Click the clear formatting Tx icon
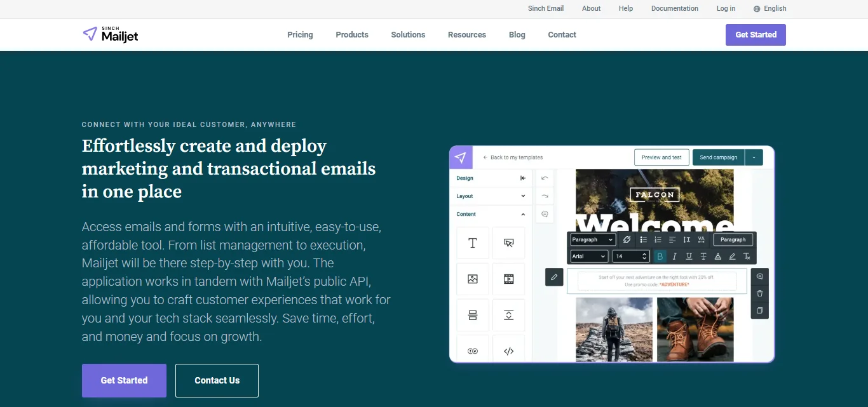Image resolution: width=868 pixels, height=407 pixels. [747, 257]
